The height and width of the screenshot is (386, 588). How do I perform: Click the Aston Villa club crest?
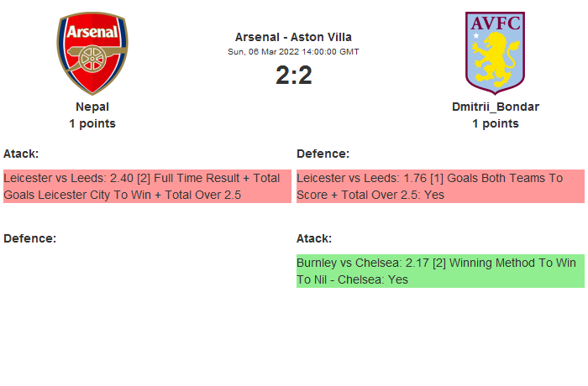(495, 53)
